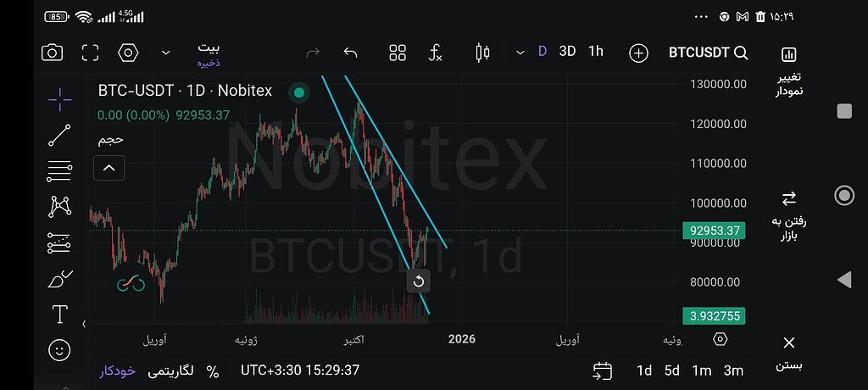Toggle percent scale mode

(212, 370)
